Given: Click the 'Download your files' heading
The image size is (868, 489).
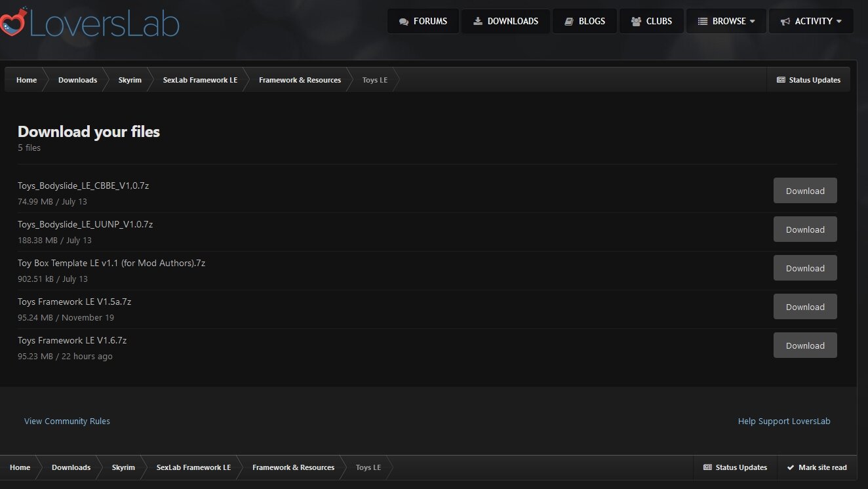Looking at the screenshot, I should (89, 132).
